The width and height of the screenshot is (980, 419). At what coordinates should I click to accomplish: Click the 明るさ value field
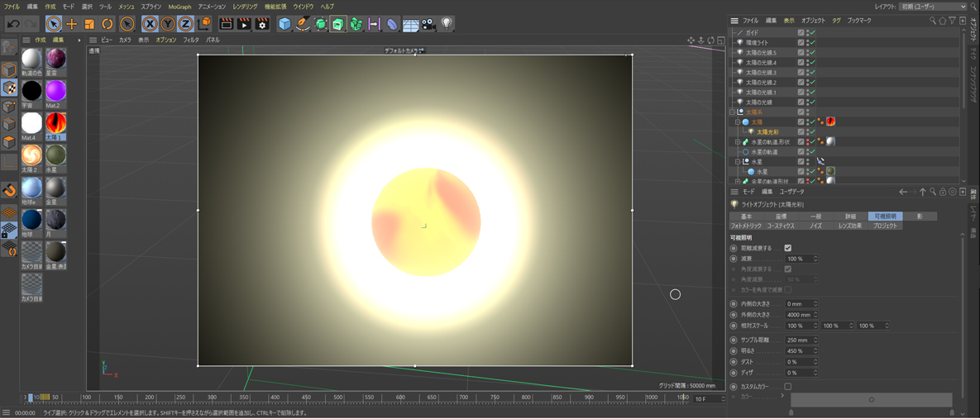point(799,351)
